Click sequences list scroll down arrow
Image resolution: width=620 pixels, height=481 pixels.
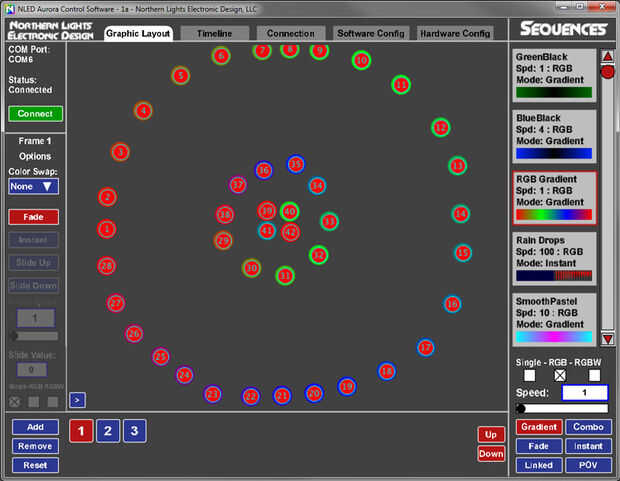tap(608, 339)
